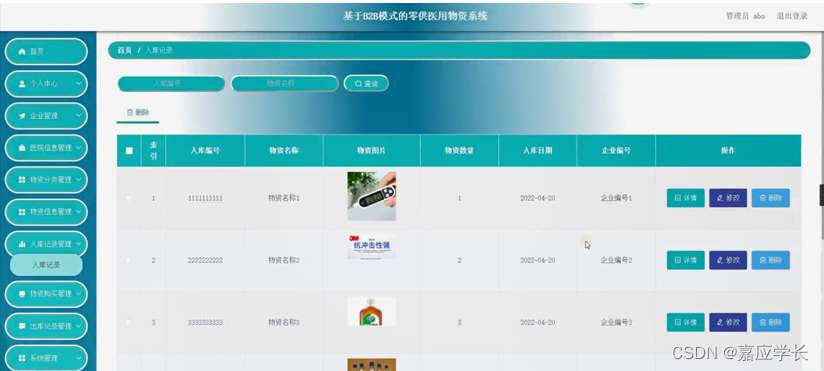Screen dimensions: 824x371
Task: Click 修改 for 物资名称1 row
Action: pos(728,198)
